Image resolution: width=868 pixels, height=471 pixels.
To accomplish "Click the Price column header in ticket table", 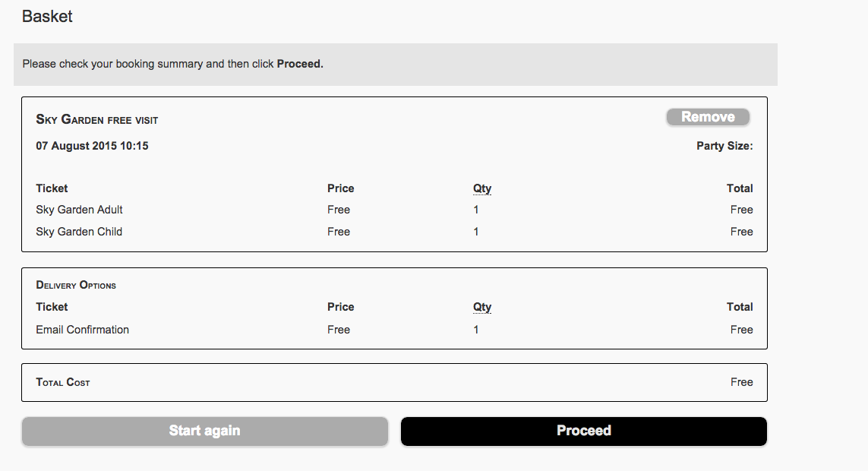I will [340, 188].
